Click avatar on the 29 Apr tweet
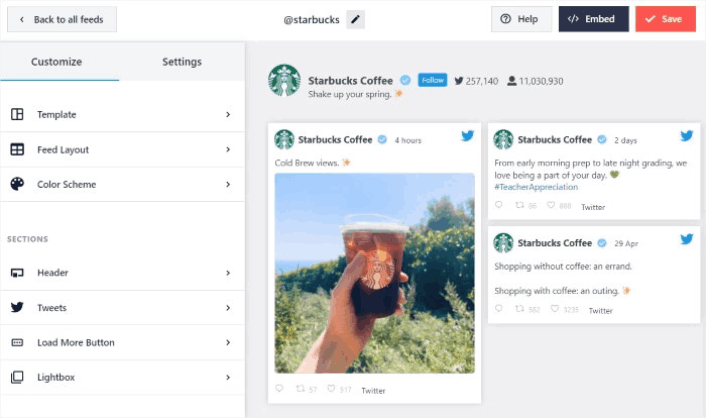This screenshot has width=706, height=418. 503,243
